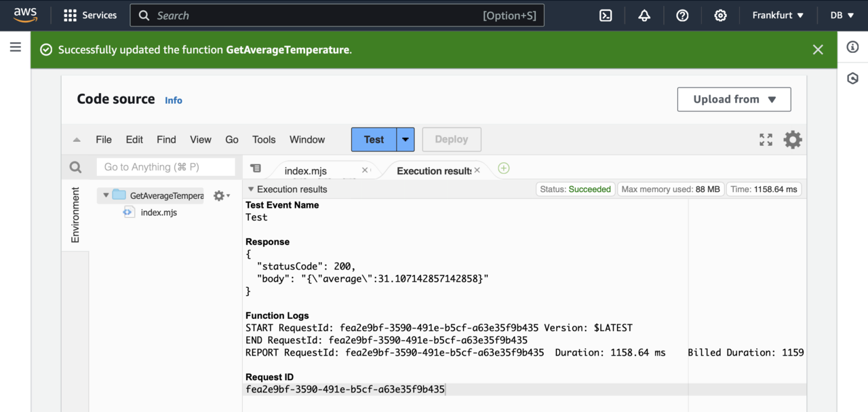Open the notifications bell
The width and height of the screenshot is (868, 412).
[644, 16]
